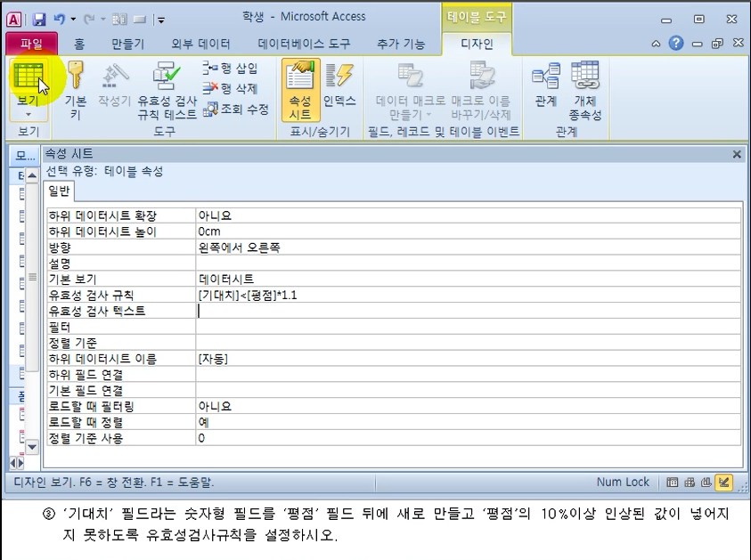Click the 방향 value 왼쪽에서 오른쪽
Viewport: 751px width, 560px height.
[x=469, y=248]
